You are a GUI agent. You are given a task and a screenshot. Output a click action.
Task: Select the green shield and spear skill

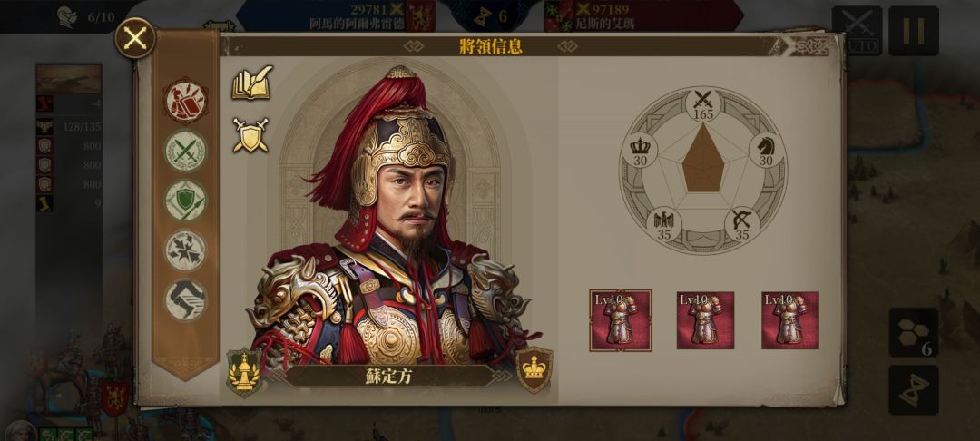(x=186, y=201)
